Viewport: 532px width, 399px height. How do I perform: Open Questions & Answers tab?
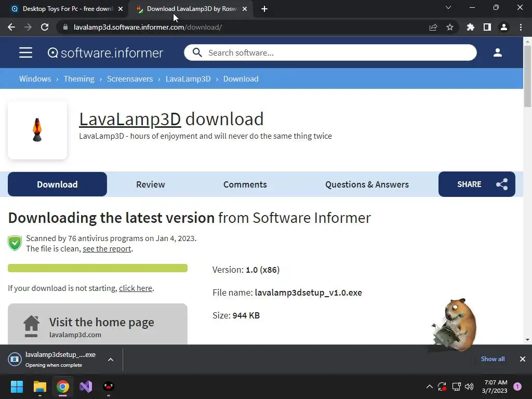point(367,184)
